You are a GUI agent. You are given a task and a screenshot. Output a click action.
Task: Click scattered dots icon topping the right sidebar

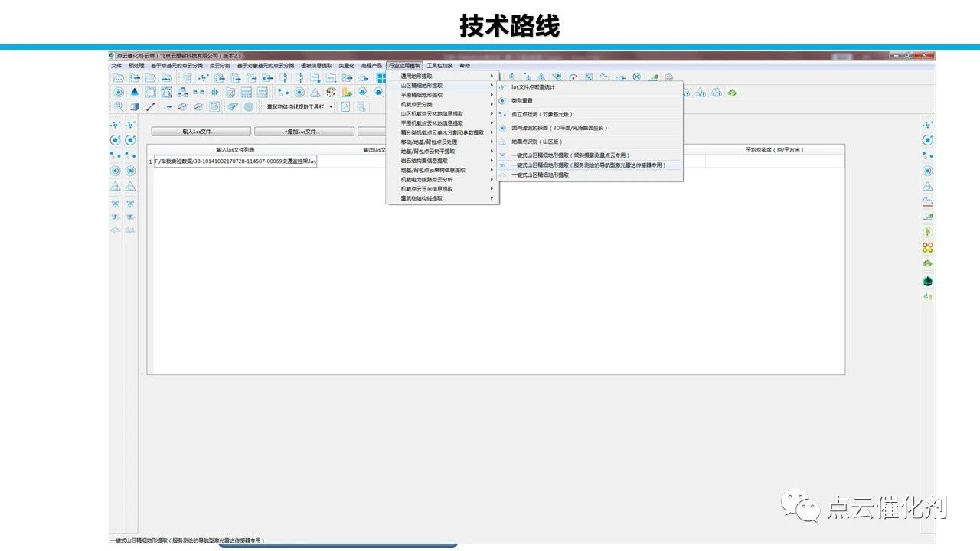(928, 124)
